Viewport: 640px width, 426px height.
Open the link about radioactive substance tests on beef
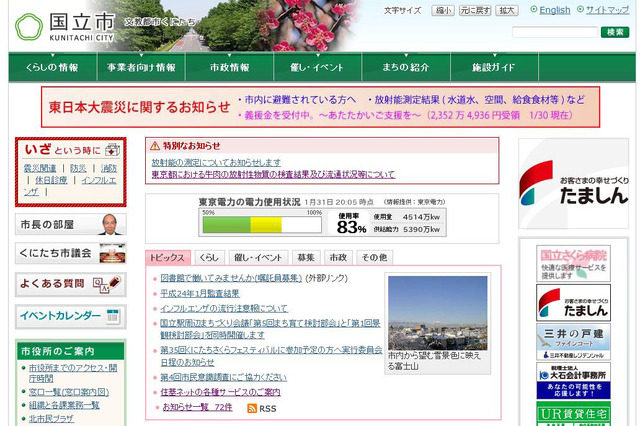pos(273,174)
